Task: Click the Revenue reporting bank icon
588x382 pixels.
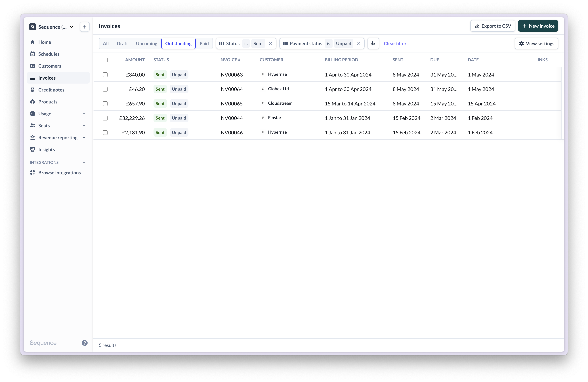Action: pos(33,137)
